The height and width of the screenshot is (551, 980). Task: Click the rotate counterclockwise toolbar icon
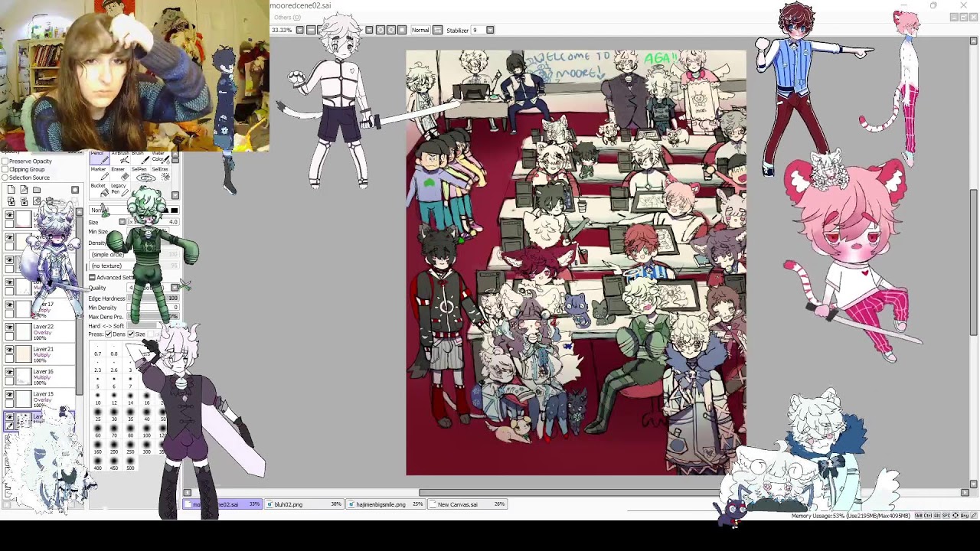click(381, 30)
